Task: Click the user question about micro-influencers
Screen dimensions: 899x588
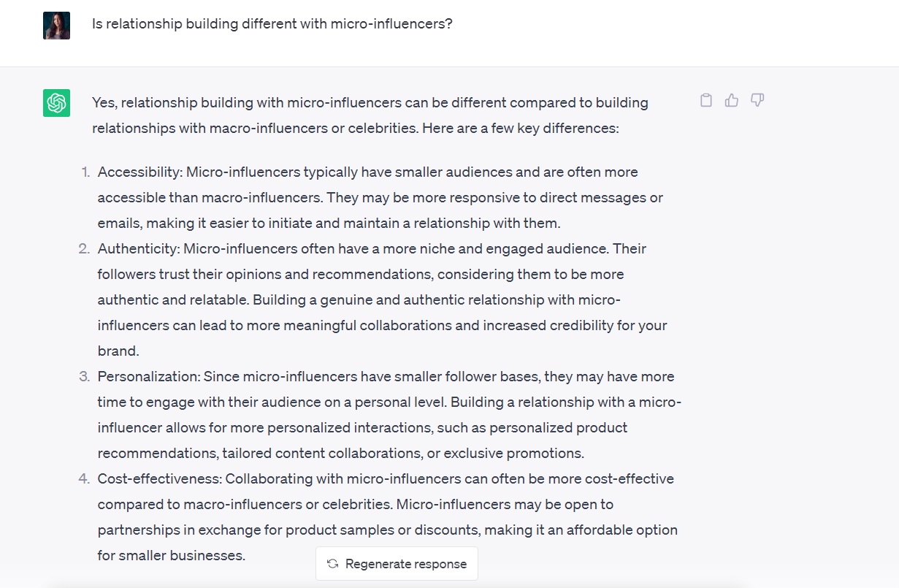Action: [x=272, y=23]
